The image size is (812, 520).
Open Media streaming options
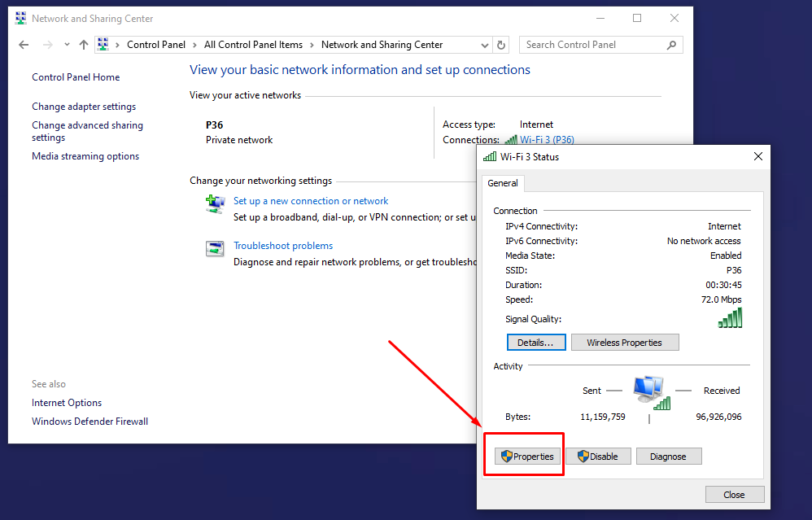click(x=85, y=156)
